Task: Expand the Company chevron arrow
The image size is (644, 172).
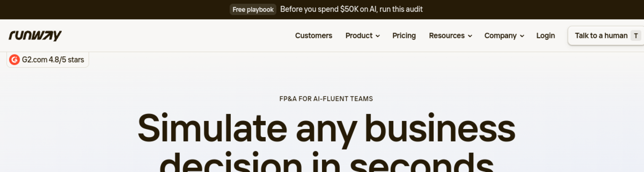Action: click(x=522, y=36)
